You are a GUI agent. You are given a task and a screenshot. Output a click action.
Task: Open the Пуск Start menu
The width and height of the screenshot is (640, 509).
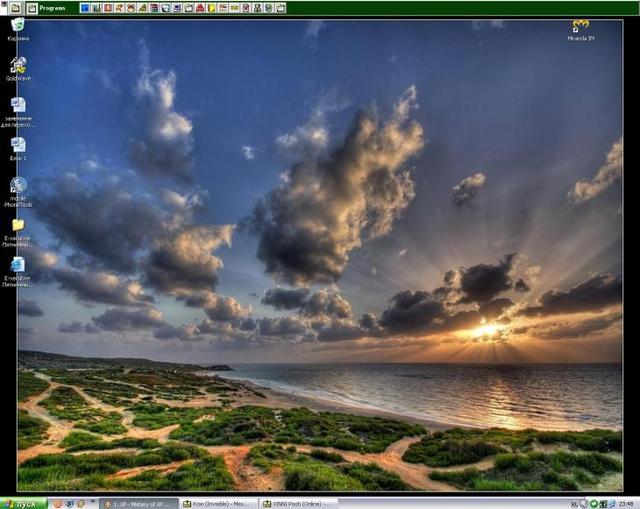[22, 503]
